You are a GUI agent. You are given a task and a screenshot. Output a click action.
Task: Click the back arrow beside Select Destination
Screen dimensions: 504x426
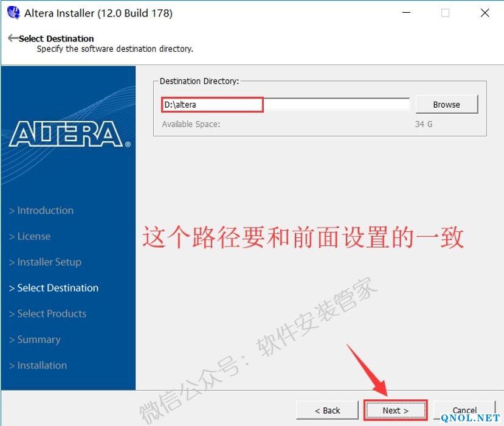(x=13, y=38)
